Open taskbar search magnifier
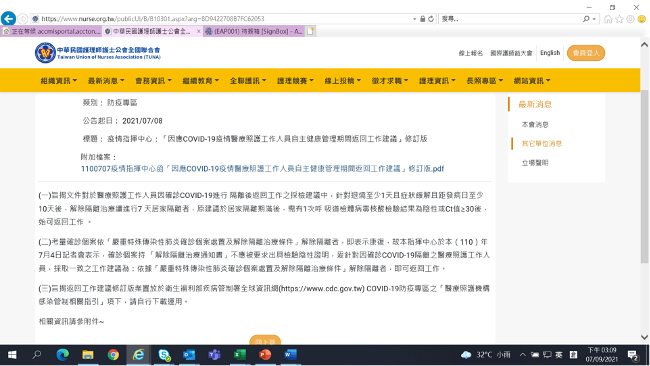 (x=37, y=355)
